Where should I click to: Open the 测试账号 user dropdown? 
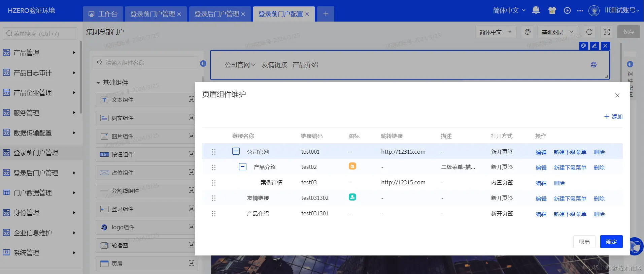[x=622, y=10]
